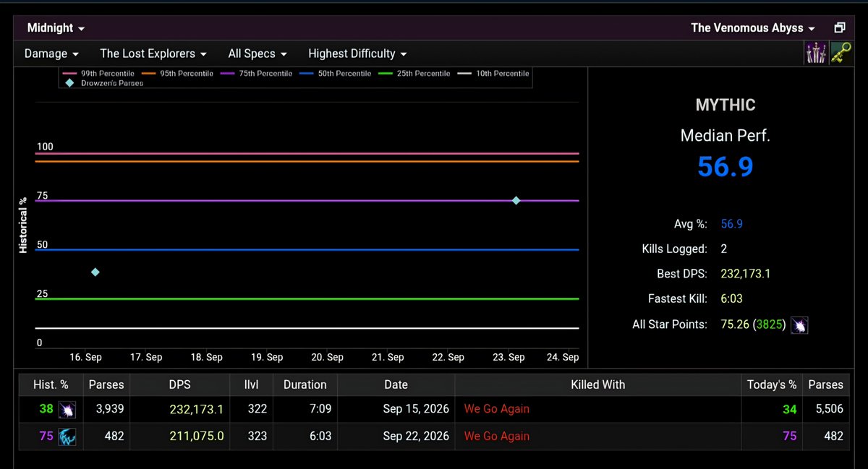The width and height of the screenshot is (868, 469).
Task: Click the 3825 All Star rank
Action: (770, 324)
